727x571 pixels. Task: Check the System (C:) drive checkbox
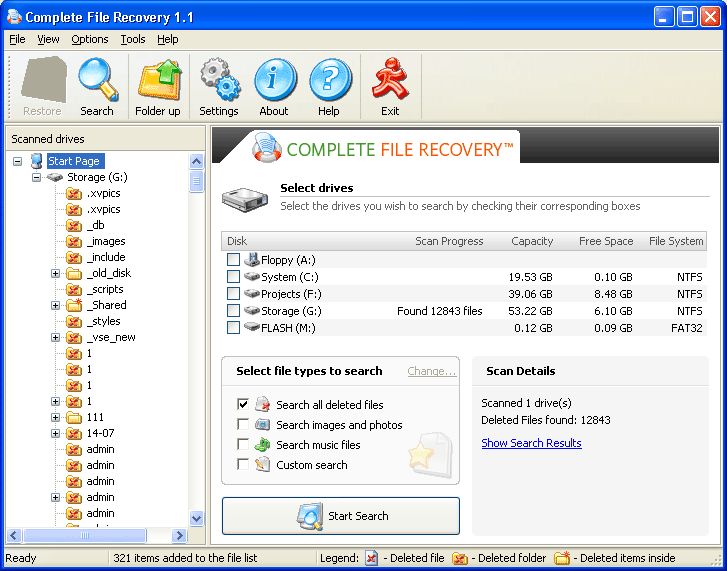tap(233, 277)
